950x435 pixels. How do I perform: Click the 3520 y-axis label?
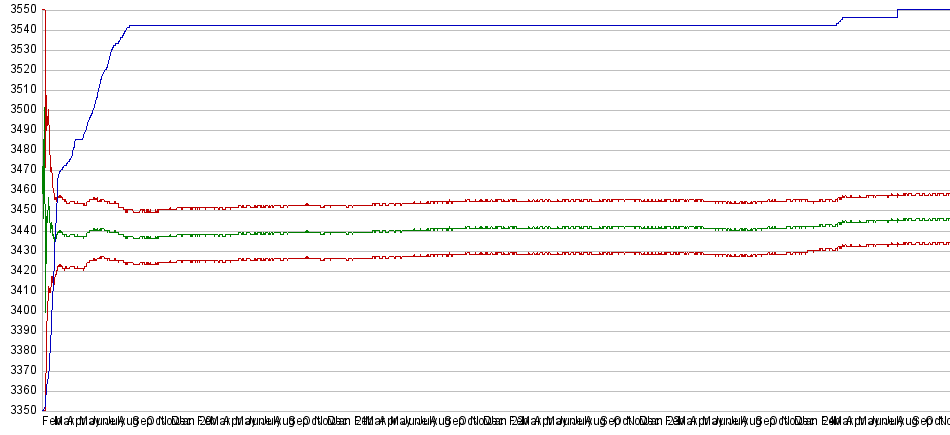(22, 69)
